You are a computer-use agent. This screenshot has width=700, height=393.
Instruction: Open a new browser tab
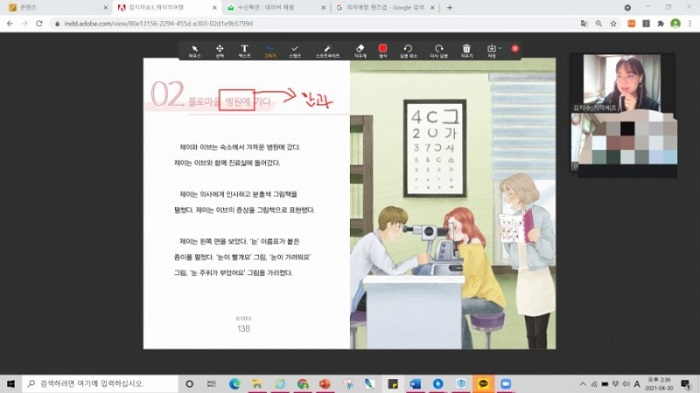[450, 8]
